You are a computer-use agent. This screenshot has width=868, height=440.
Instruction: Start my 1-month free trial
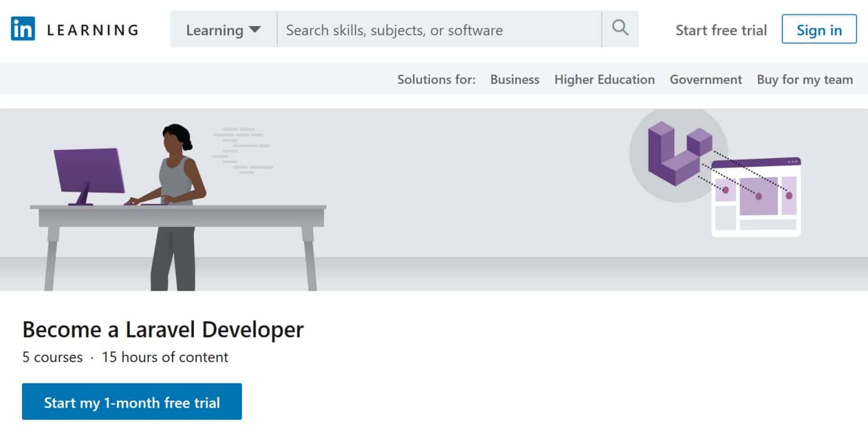pos(131,401)
